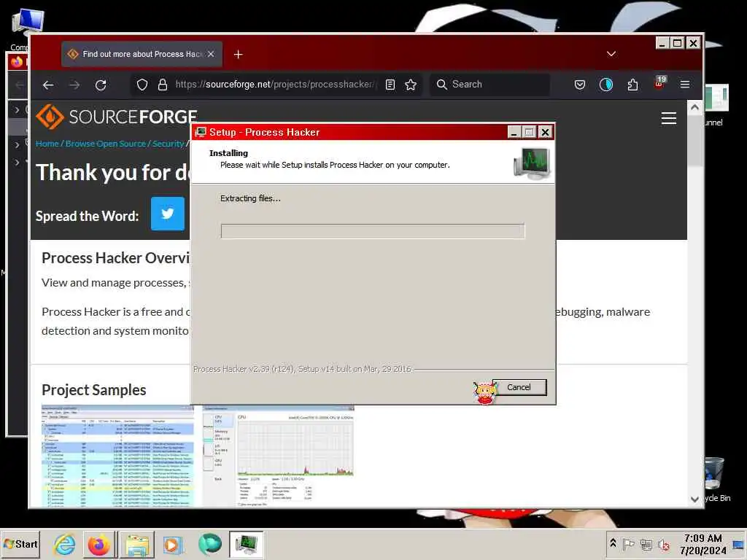Expand the second tree chevron in the background window
This screenshot has height=560, width=747.
tap(18, 144)
